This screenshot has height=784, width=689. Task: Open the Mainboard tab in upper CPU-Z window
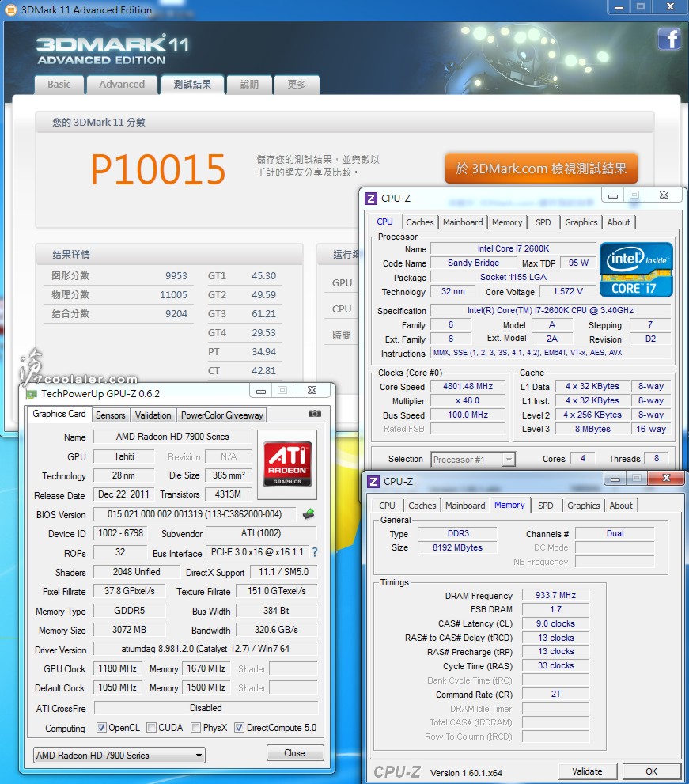pos(463,222)
